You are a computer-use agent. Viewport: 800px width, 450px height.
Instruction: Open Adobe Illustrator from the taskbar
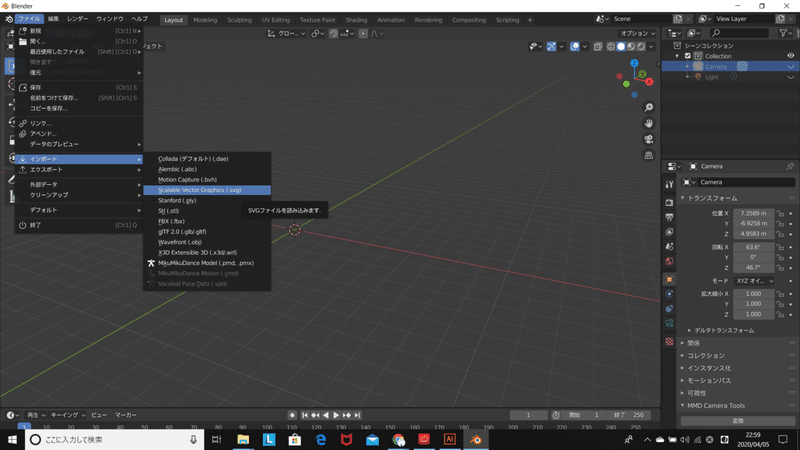click(449, 439)
